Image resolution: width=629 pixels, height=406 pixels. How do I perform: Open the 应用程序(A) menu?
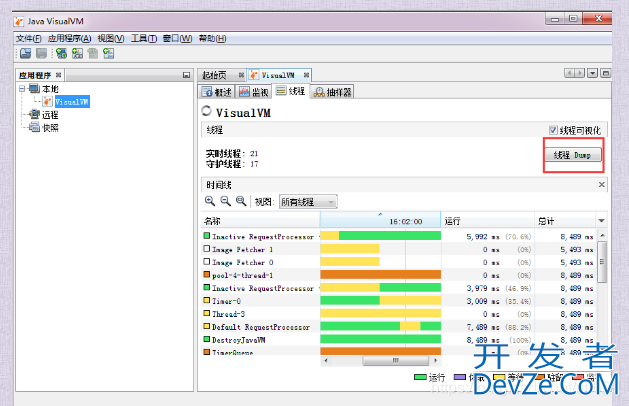click(69, 39)
